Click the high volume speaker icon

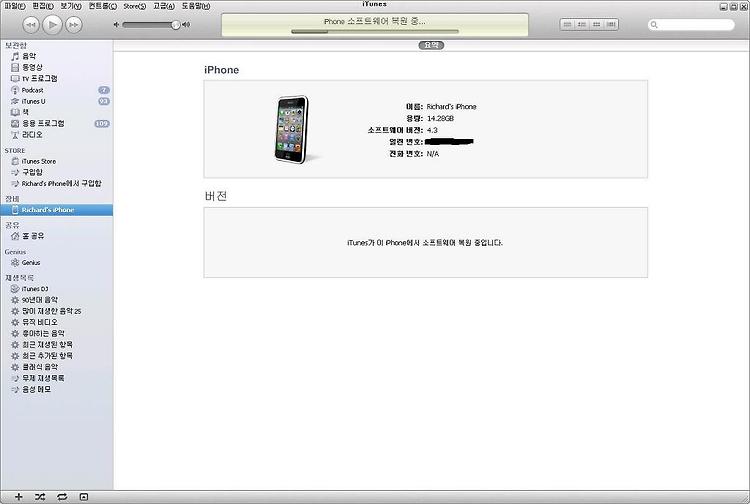click(x=186, y=24)
